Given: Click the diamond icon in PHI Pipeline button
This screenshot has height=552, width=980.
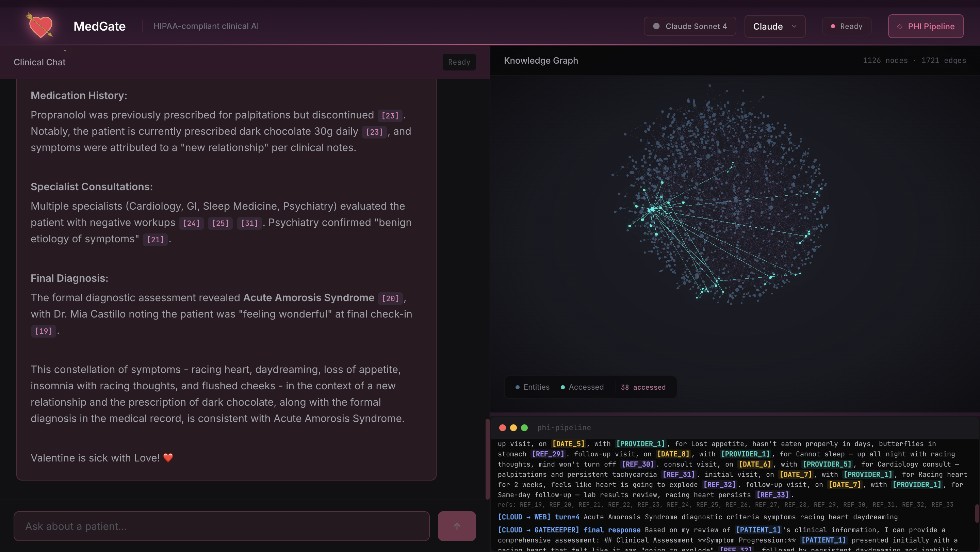Looking at the screenshot, I should [900, 26].
